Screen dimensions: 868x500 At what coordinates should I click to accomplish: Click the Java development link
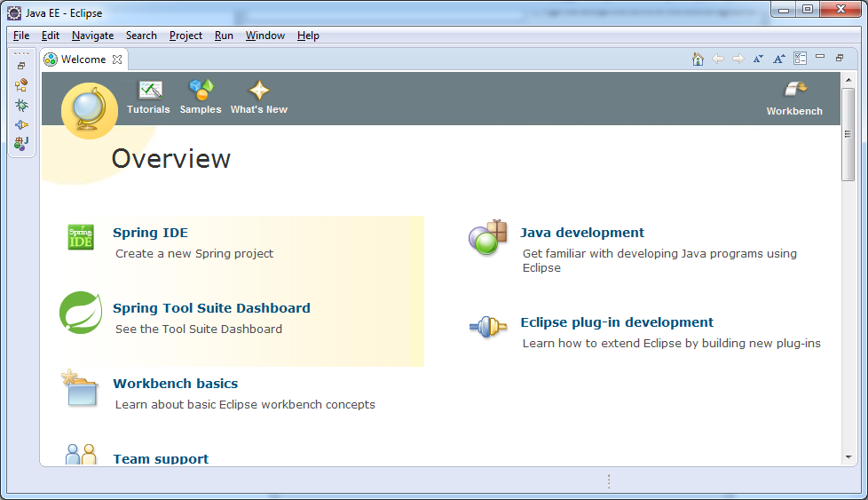coord(582,233)
